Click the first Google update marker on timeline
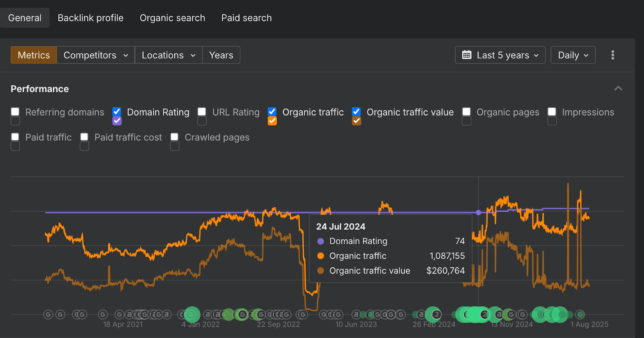This screenshot has width=644, height=338. (48, 314)
